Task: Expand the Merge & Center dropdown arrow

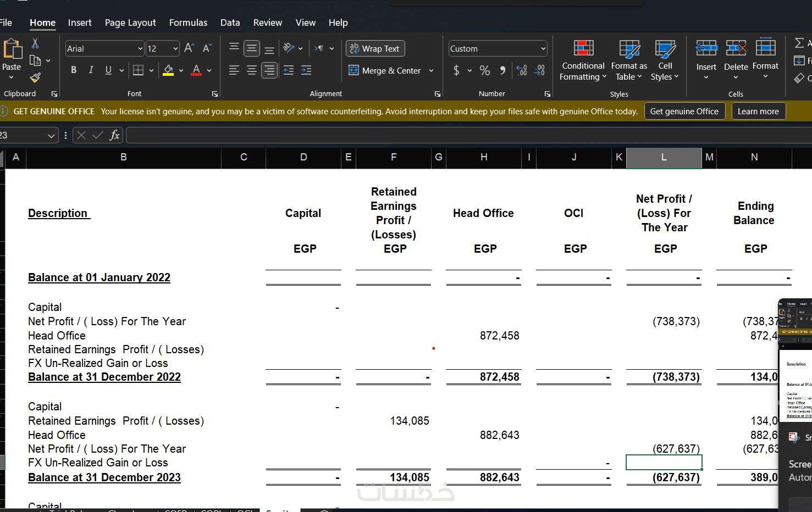Action: (x=432, y=71)
